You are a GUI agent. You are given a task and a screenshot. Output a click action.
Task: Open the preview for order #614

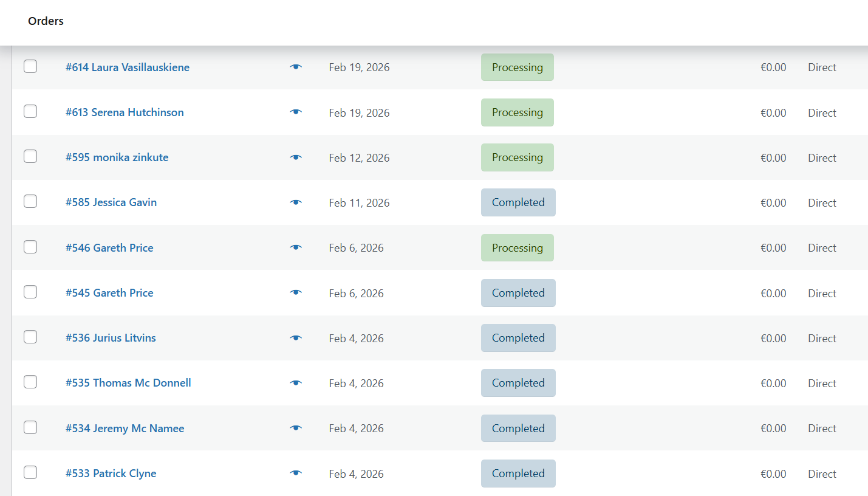click(295, 67)
